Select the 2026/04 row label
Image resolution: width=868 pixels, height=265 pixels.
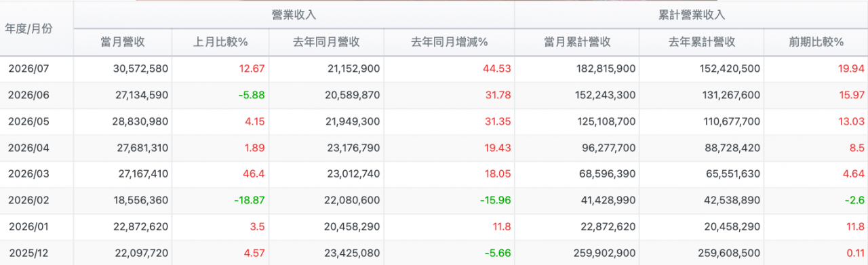[x=28, y=148]
